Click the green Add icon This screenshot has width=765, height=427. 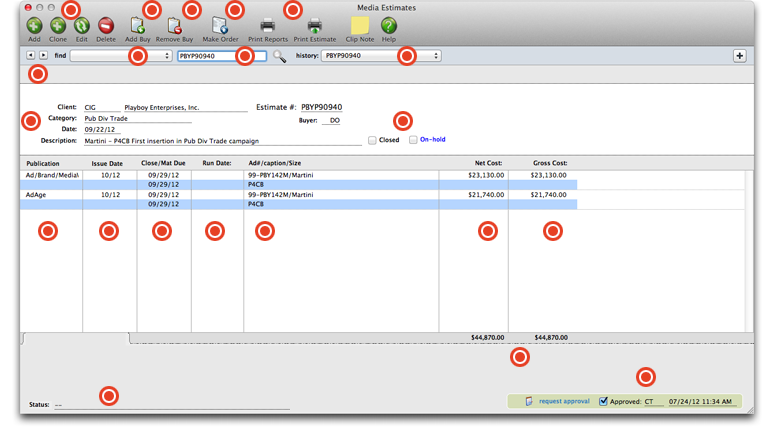pyautogui.click(x=34, y=25)
